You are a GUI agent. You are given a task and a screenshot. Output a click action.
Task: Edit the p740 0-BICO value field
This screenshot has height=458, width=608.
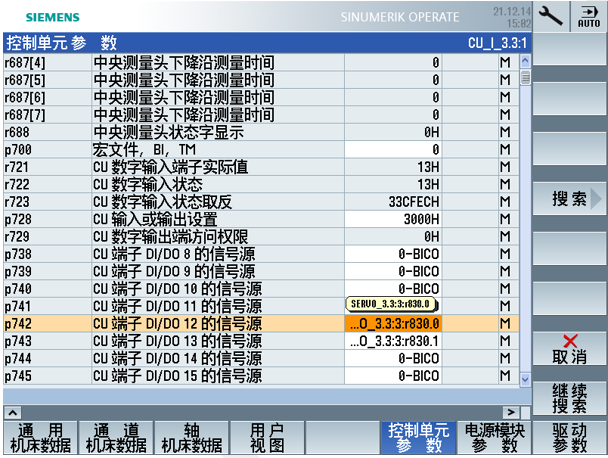coord(393,289)
